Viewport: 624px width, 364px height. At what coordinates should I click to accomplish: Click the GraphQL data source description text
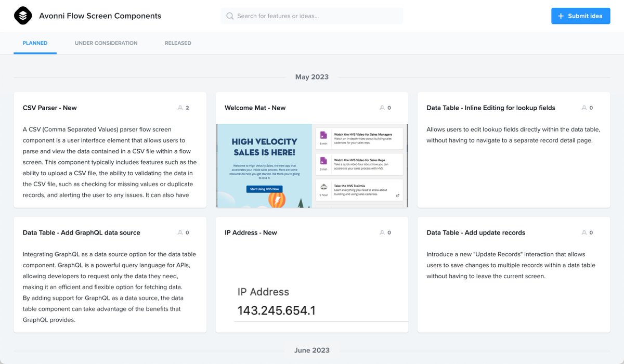(110, 287)
